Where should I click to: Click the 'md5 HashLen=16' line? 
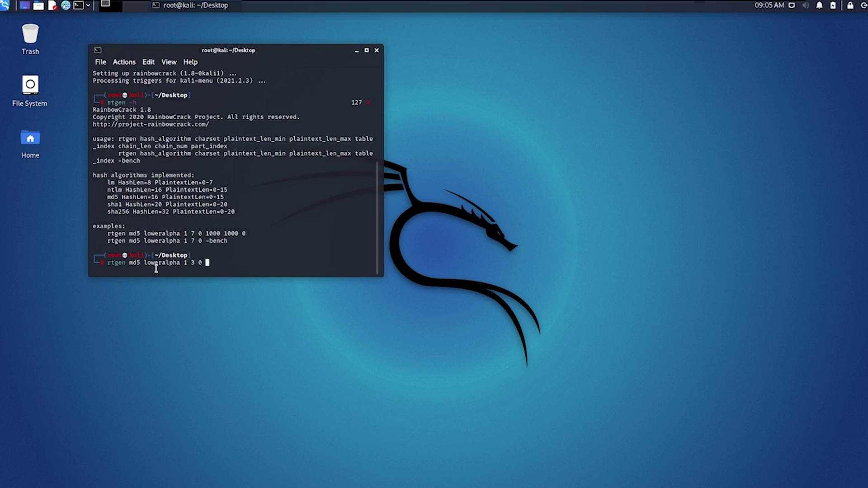[x=165, y=197]
